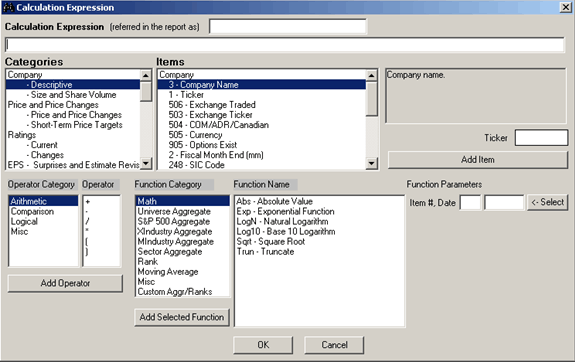Select Custom Aggr/Ranks function category
Screen dimensions: 575x362
(x=175, y=292)
